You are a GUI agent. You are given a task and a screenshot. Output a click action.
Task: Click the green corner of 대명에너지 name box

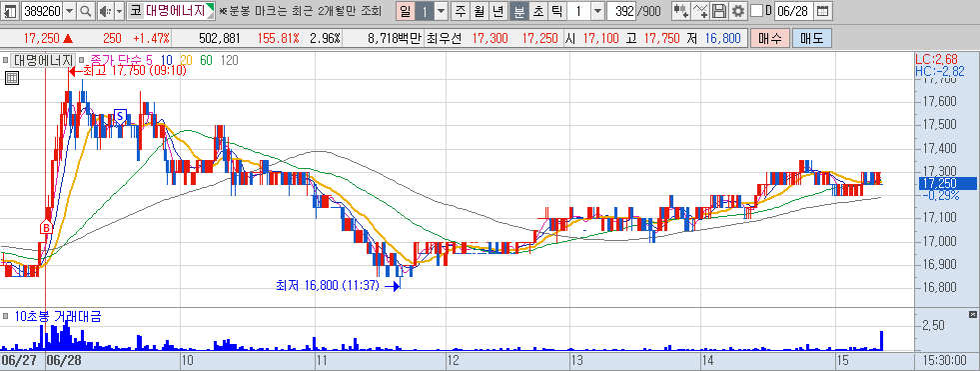point(210,7)
